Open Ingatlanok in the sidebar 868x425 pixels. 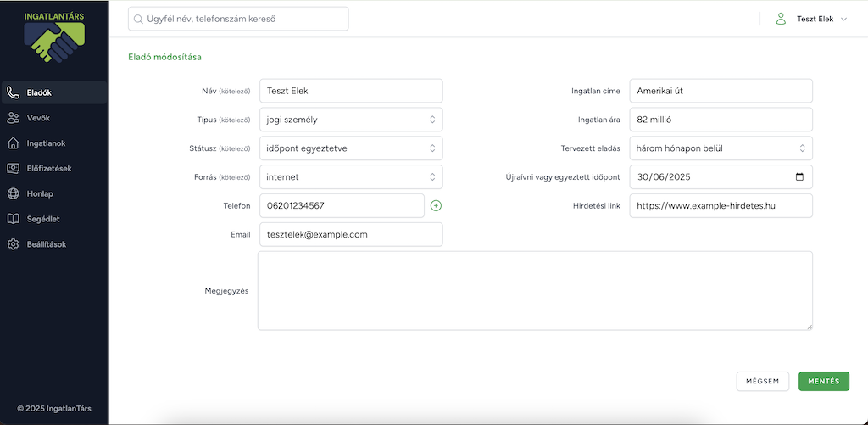[54, 143]
